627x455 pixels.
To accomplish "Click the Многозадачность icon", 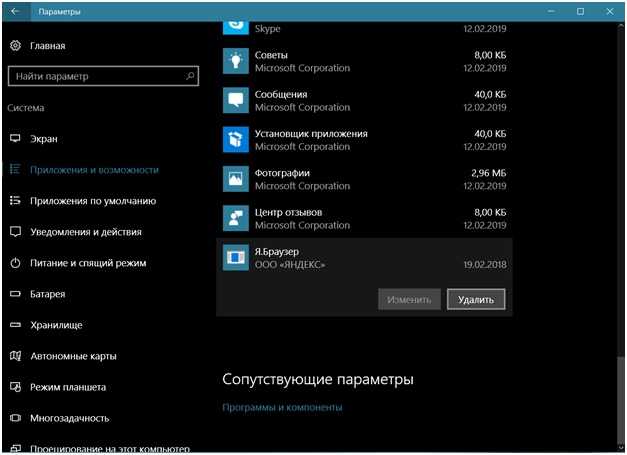I will [15, 418].
